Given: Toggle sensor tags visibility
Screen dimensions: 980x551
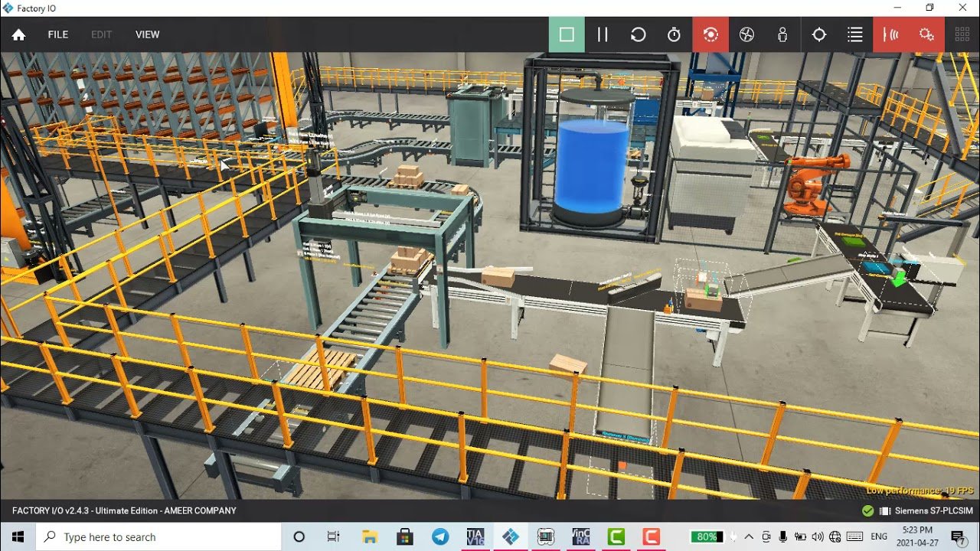Looking at the screenshot, I should (x=891, y=34).
